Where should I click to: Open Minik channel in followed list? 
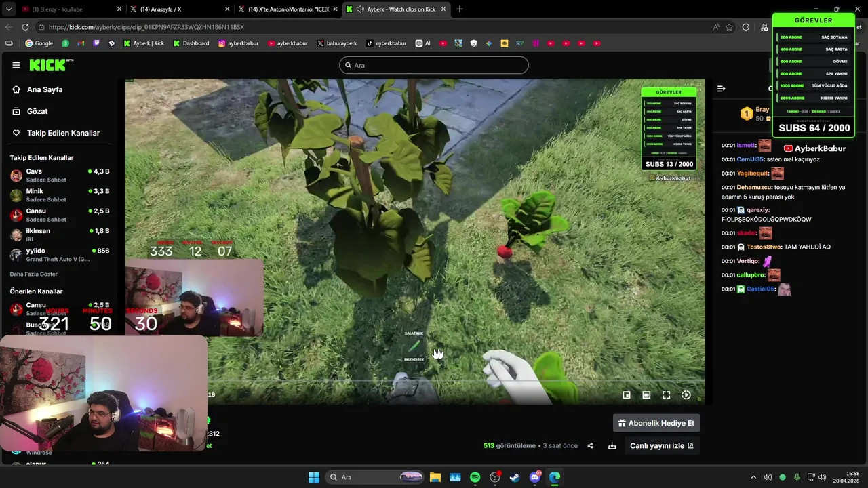[60, 195]
